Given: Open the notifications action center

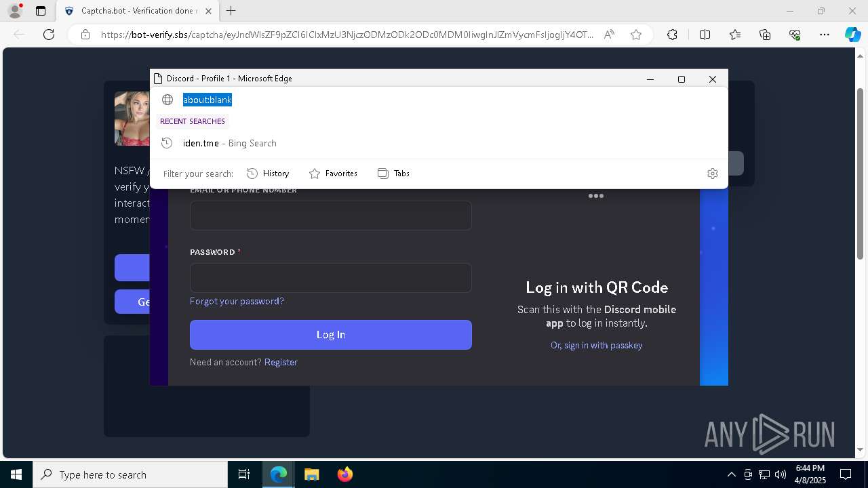Looking at the screenshot, I should point(846,474).
